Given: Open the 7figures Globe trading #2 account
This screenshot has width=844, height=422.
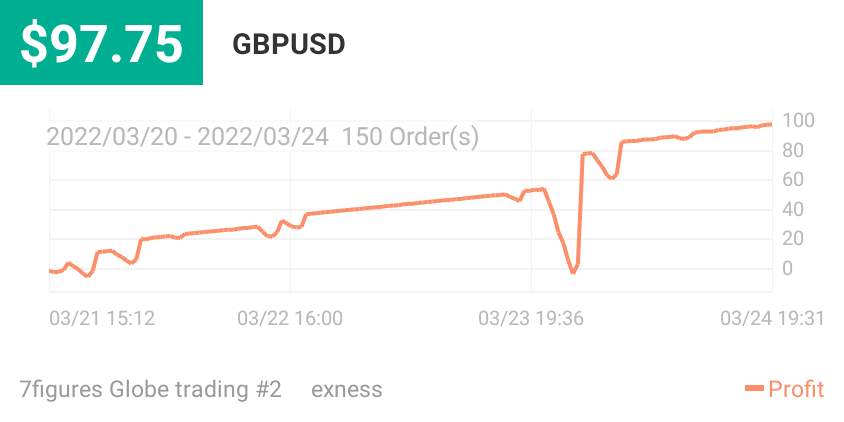Looking at the screenshot, I should pos(151,389).
